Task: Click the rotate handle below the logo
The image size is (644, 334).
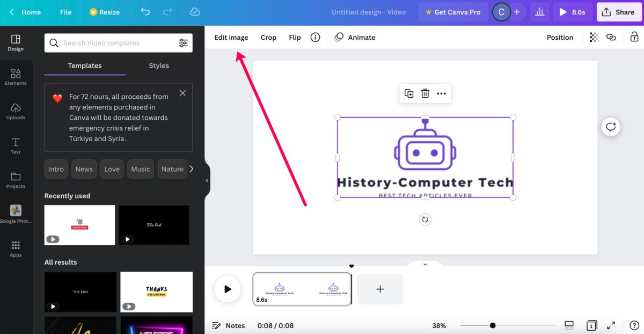Action: pos(425,219)
